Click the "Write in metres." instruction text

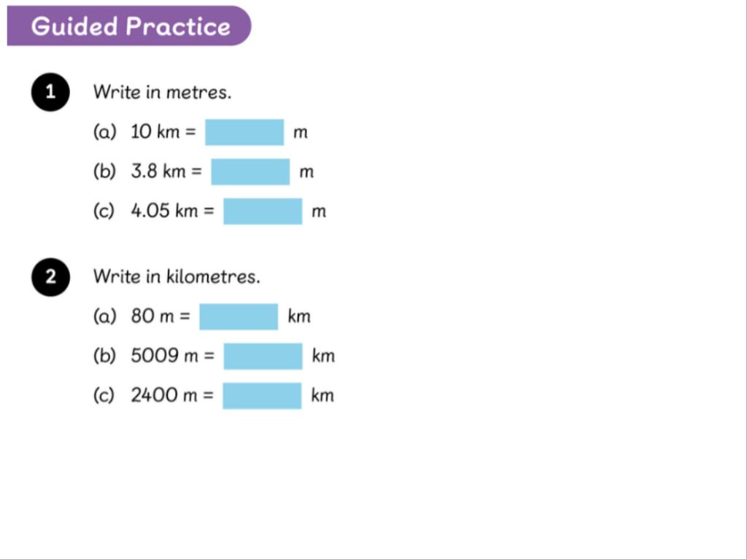click(x=162, y=93)
